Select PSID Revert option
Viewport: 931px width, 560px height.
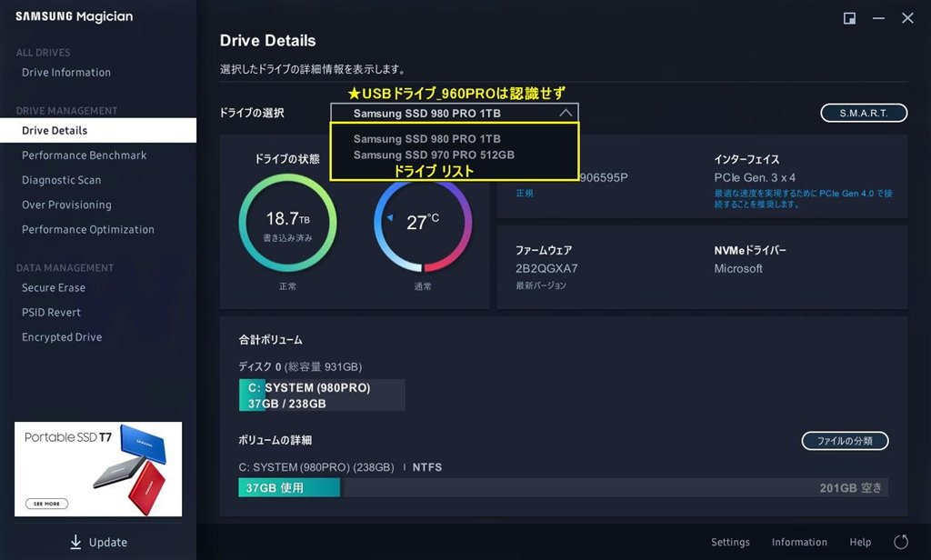point(51,313)
